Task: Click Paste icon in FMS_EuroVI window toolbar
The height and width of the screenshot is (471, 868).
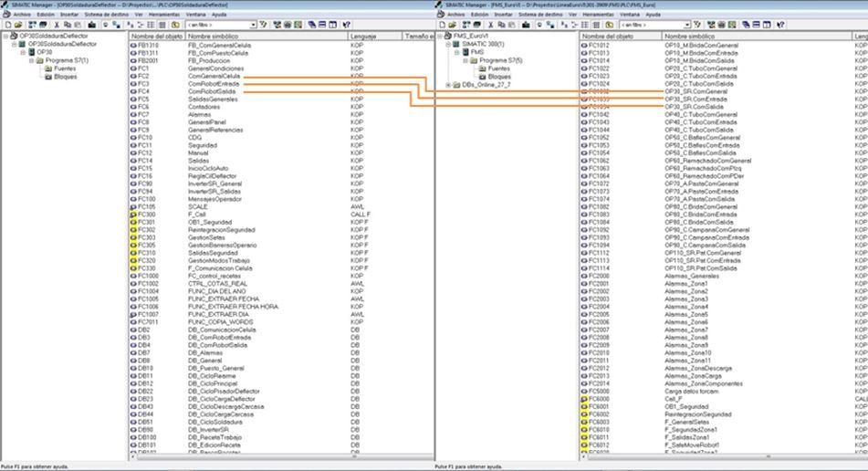Action: coord(511,25)
